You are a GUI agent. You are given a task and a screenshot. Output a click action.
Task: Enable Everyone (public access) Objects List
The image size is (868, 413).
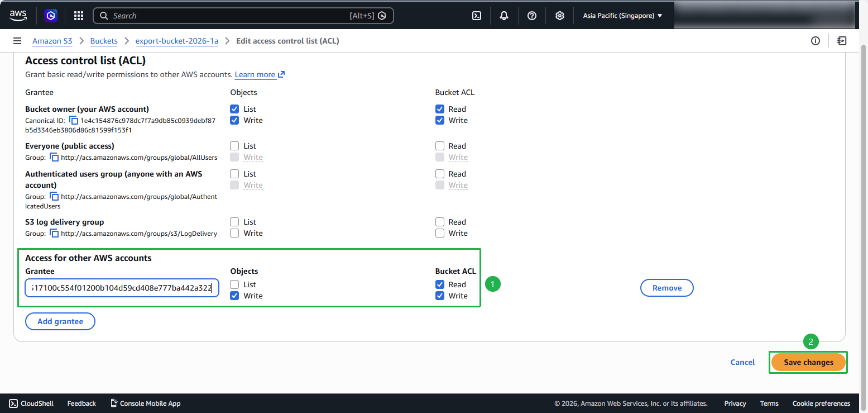tap(234, 146)
